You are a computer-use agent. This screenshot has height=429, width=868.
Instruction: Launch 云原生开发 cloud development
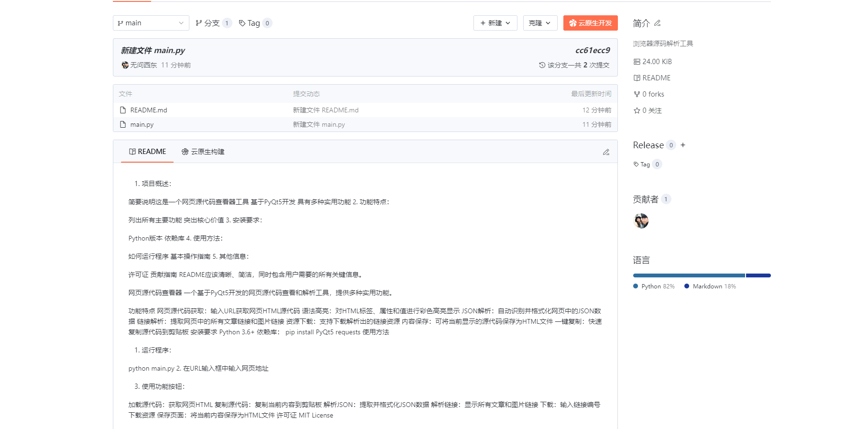coord(590,23)
